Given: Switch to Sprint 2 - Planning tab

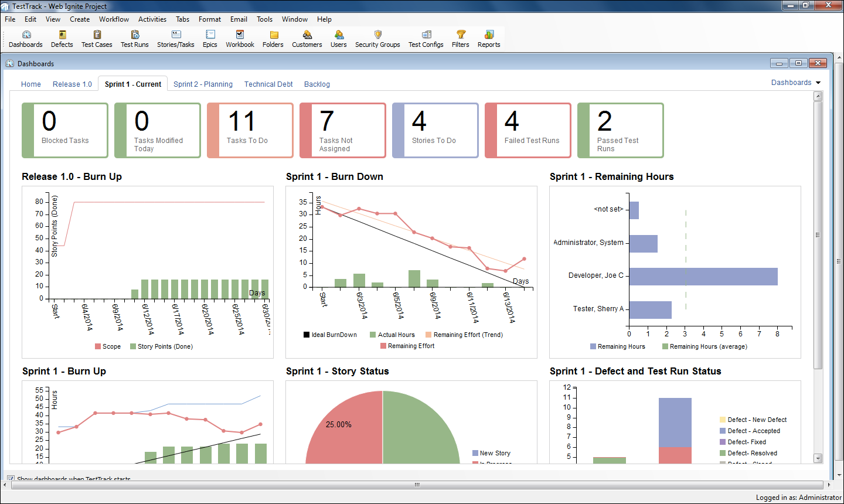Looking at the screenshot, I should click(x=203, y=84).
